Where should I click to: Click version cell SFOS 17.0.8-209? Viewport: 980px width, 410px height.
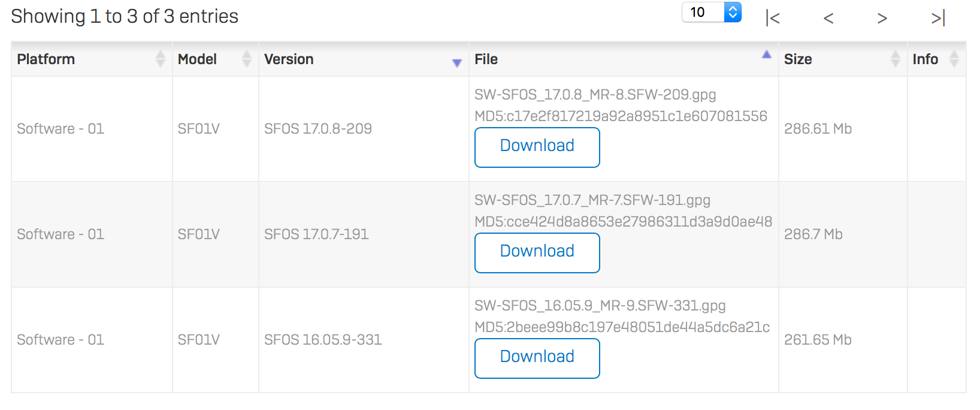(318, 129)
